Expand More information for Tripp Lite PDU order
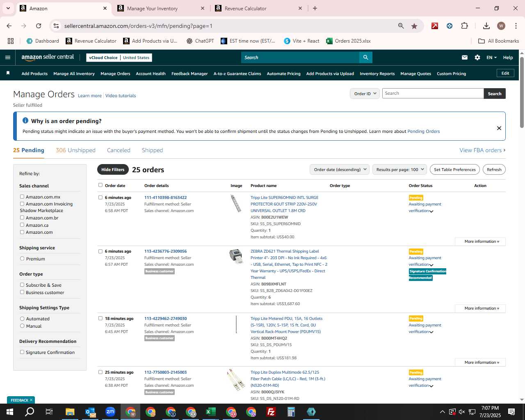The image size is (525, 420). click(480, 363)
